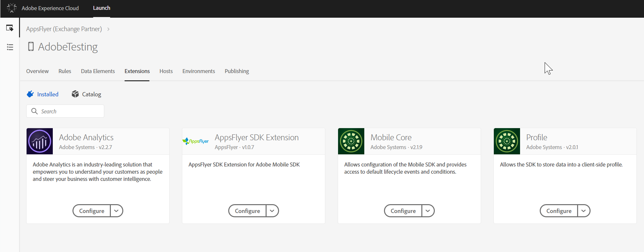Click the Profile extension icon
The image size is (644, 252).
point(507,141)
